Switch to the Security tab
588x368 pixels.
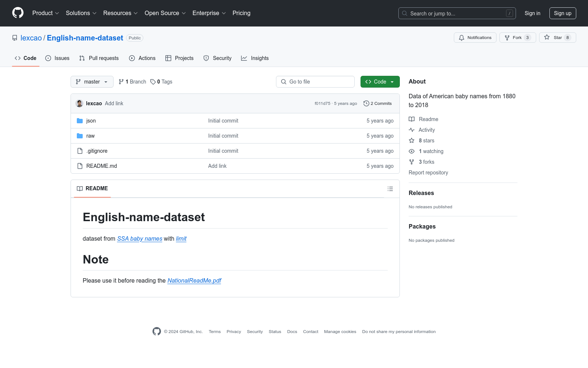tap(218, 58)
